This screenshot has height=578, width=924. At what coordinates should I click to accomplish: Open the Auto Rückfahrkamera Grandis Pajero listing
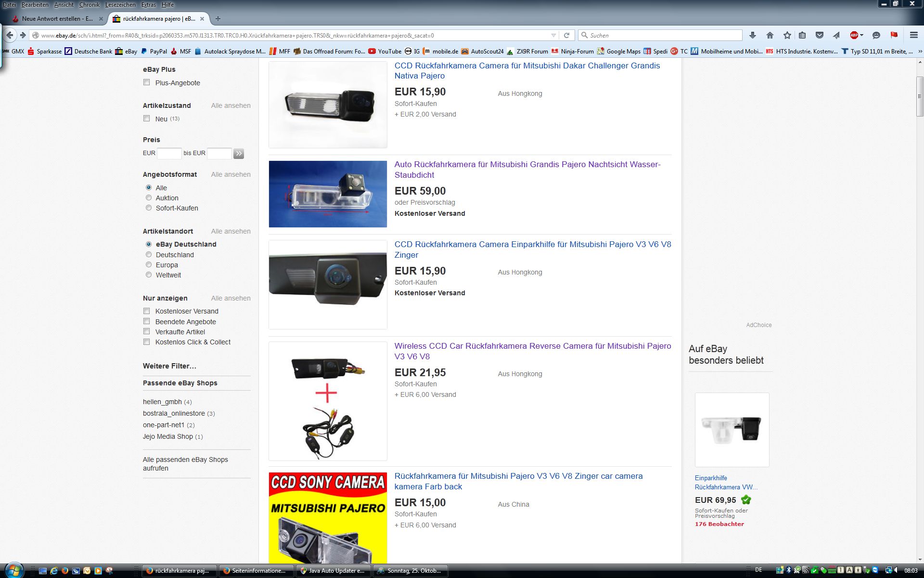click(x=527, y=170)
